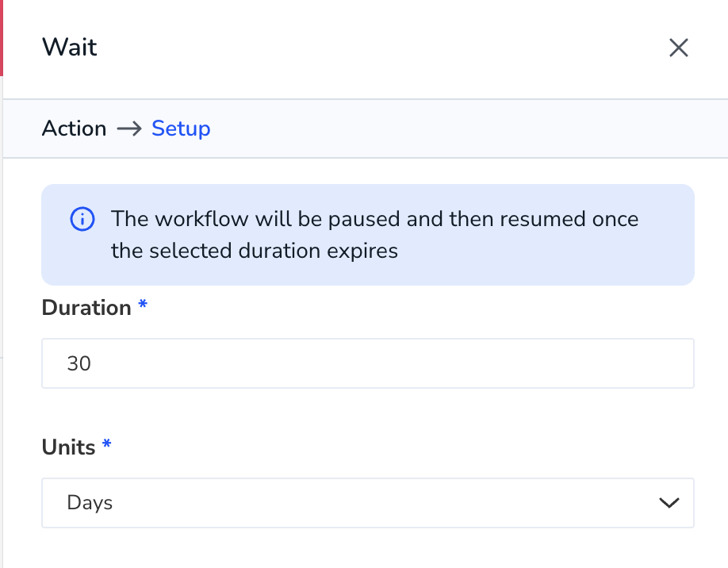
Task: Click the required asterisk beside Units
Action: point(106,443)
